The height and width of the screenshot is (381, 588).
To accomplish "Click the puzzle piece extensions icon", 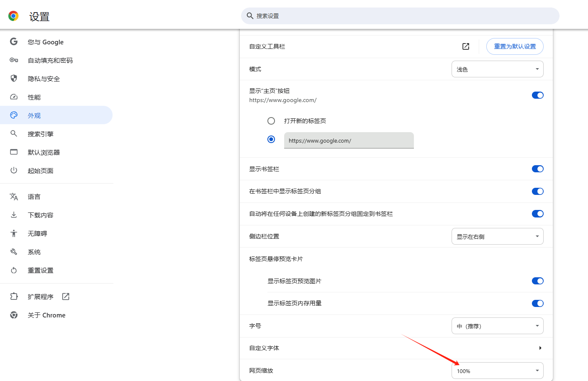I will [x=14, y=296].
